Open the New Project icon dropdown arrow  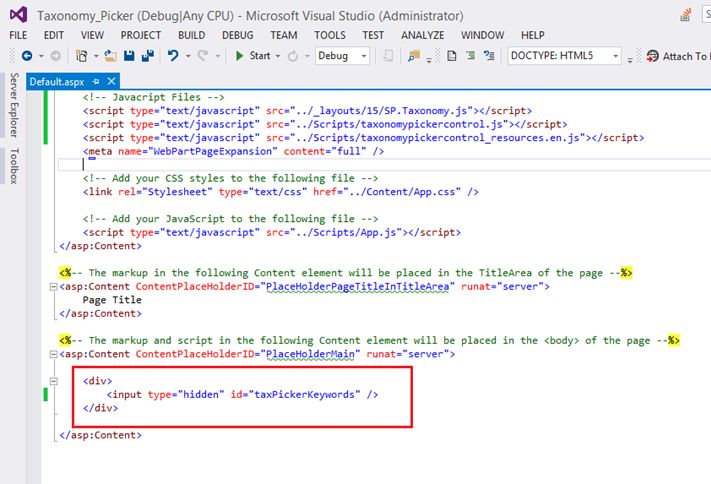pyautogui.click(x=96, y=56)
